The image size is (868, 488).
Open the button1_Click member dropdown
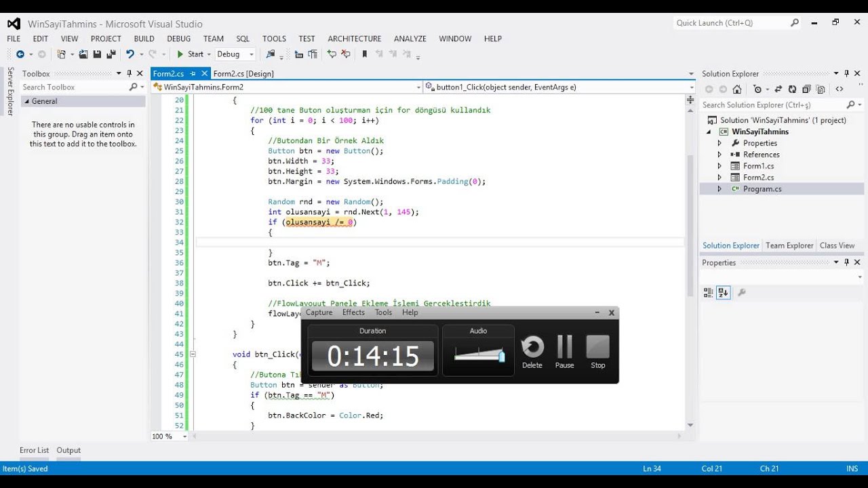tap(691, 87)
